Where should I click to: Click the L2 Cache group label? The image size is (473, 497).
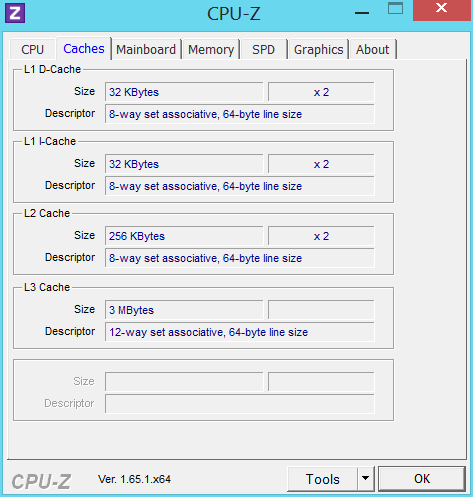(x=47, y=213)
